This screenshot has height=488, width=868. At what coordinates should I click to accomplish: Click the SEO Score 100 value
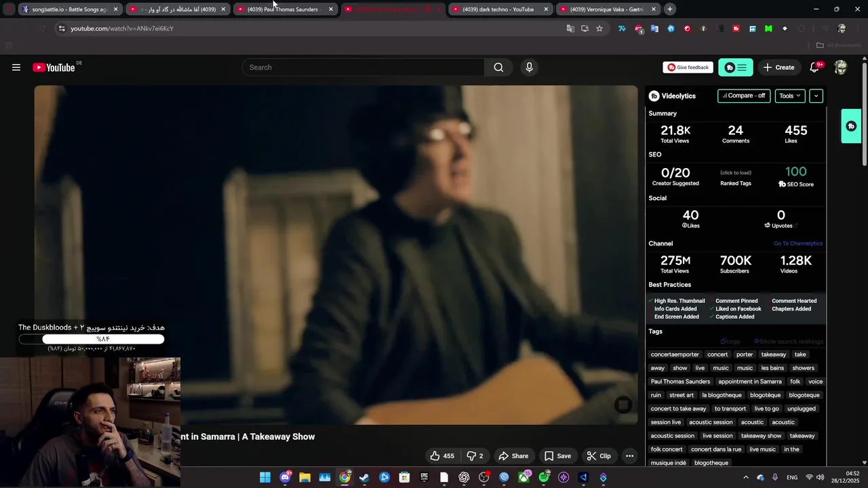click(x=796, y=172)
